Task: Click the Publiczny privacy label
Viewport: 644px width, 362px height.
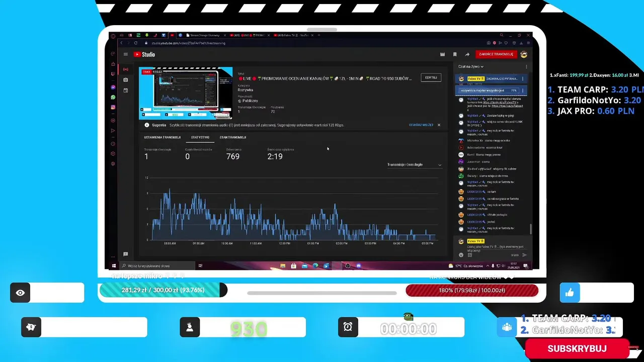Action: [250, 101]
